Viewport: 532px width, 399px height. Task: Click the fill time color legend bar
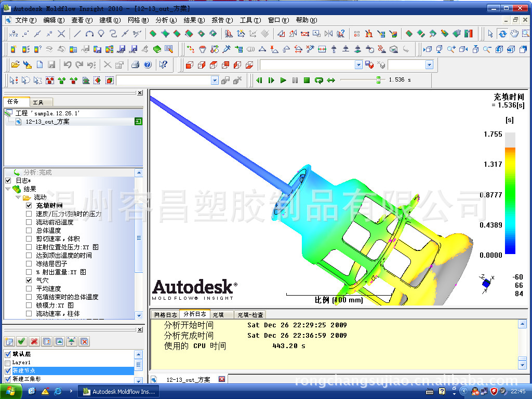[510, 193]
